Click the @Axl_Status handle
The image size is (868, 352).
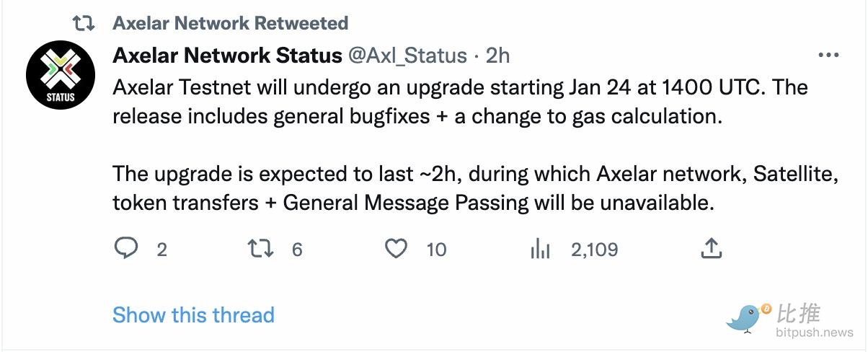point(407,56)
